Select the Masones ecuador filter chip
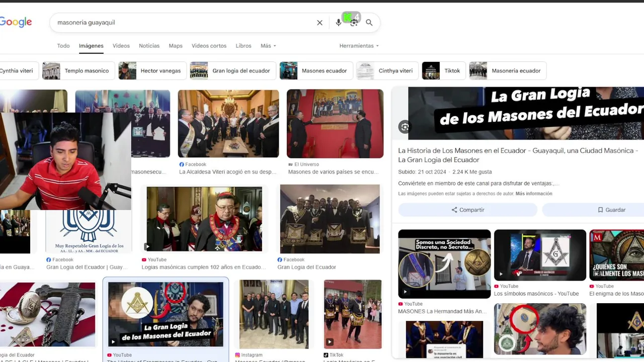Viewport: 644px width, 362px height. point(315,71)
